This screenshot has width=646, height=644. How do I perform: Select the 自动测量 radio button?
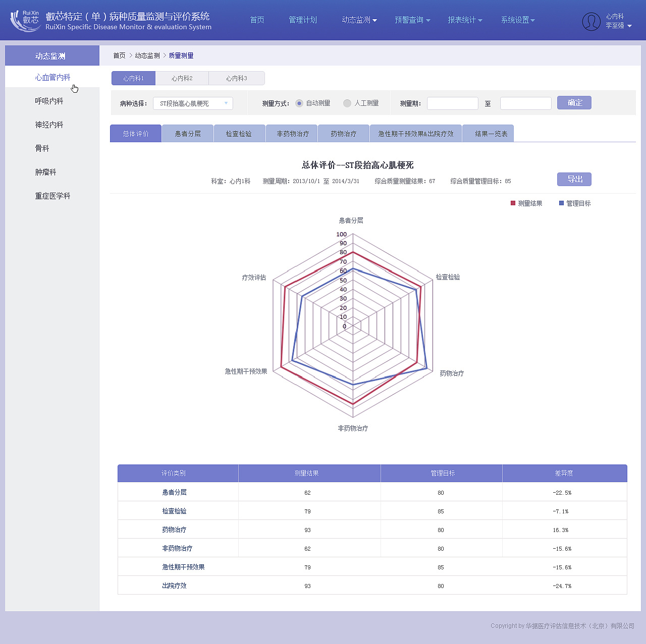(299, 103)
